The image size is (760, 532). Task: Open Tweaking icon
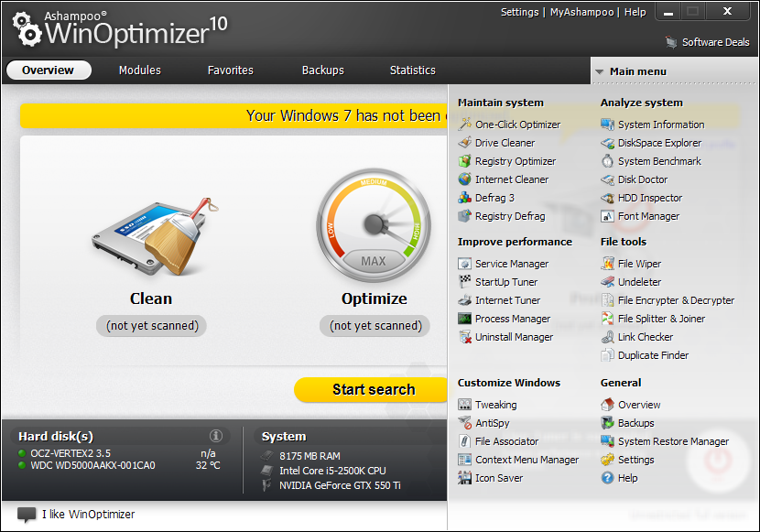coord(465,404)
